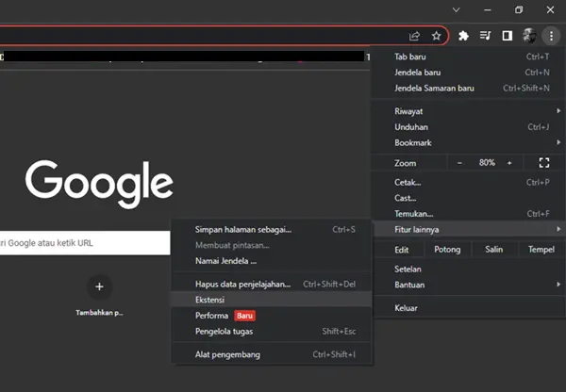The height and width of the screenshot is (392, 566).
Task: Open Ekstensi from the submenu
Action: coord(272,300)
